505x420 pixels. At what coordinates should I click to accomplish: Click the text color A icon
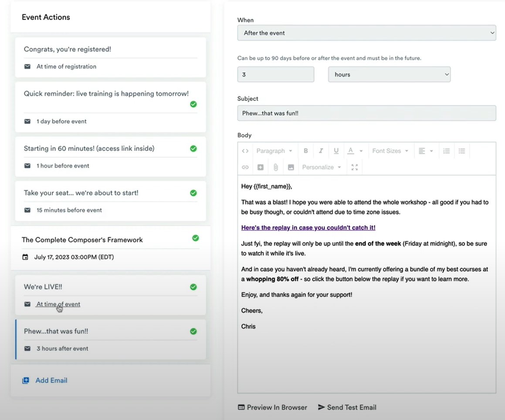point(351,151)
